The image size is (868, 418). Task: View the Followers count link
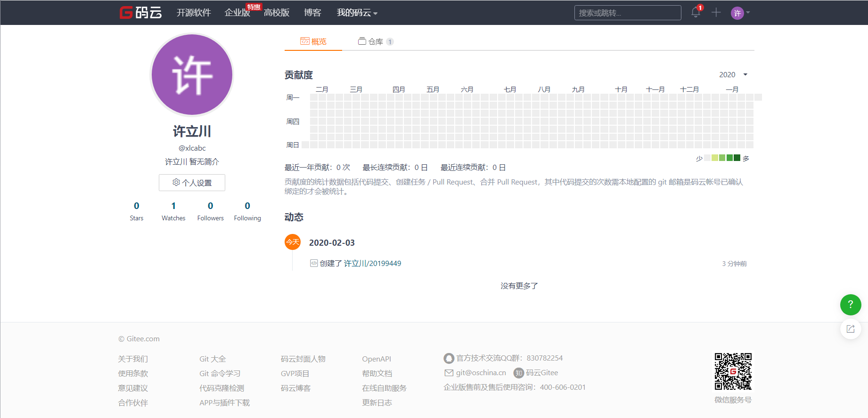(211, 211)
